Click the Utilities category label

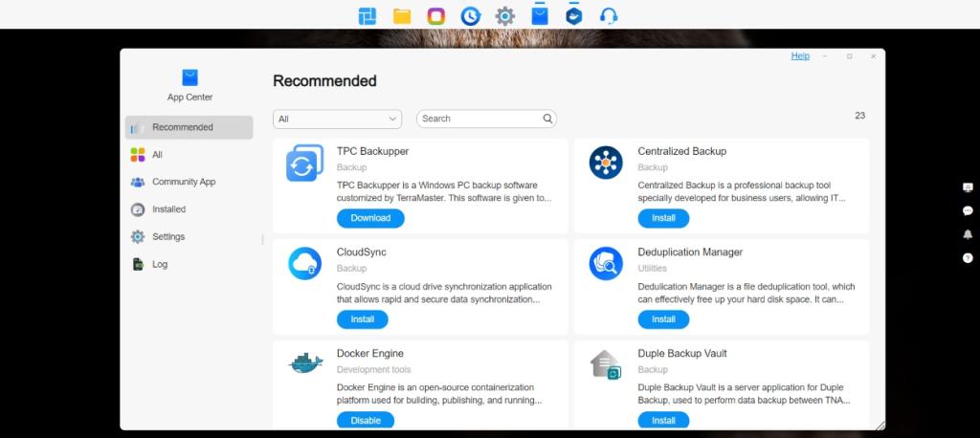(652, 269)
